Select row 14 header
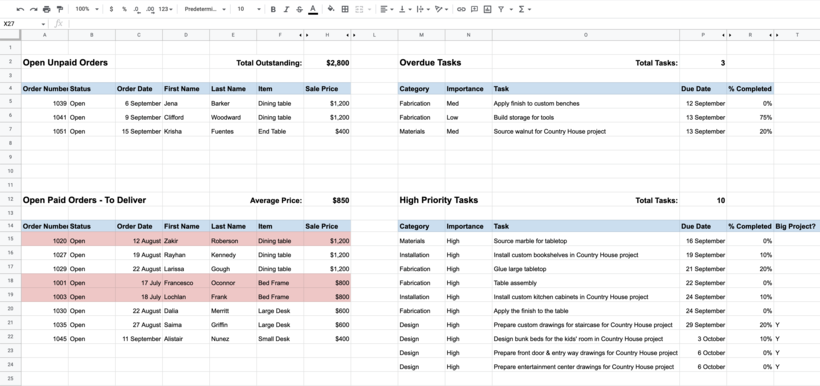 10,226
